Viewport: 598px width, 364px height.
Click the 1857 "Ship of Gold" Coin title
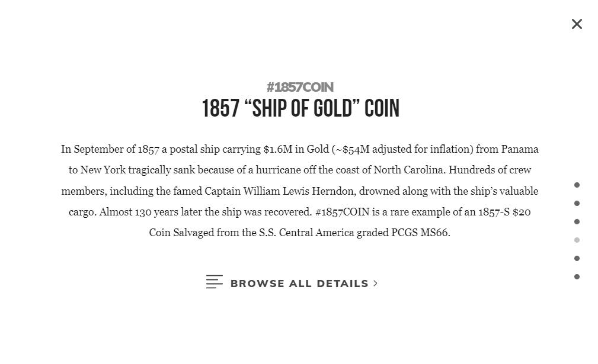(300, 109)
